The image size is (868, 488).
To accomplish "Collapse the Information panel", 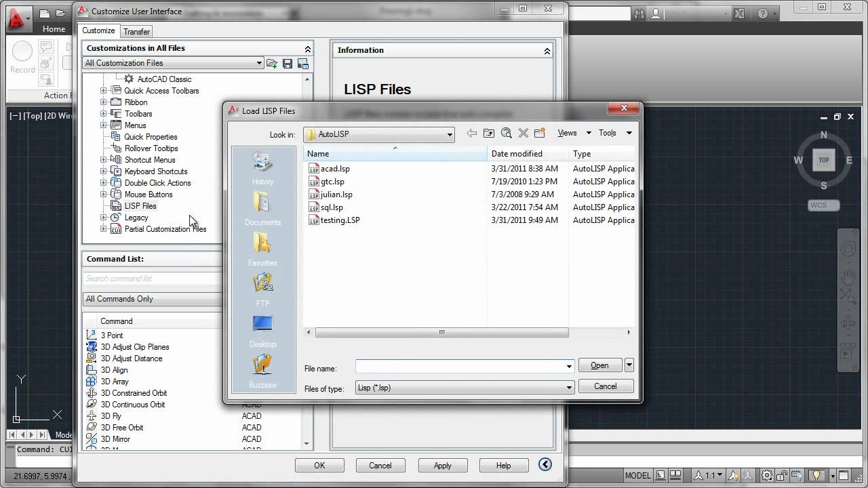I will 547,51.
